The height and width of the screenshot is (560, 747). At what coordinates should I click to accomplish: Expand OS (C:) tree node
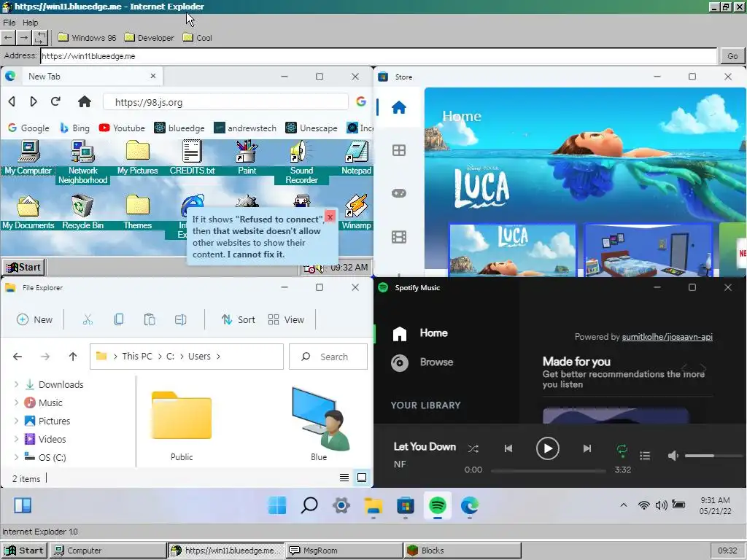16,457
